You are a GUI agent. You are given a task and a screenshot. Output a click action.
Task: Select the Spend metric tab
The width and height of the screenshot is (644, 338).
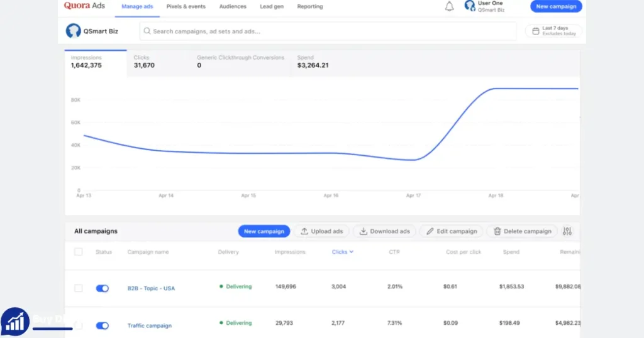tap(313, 62)
